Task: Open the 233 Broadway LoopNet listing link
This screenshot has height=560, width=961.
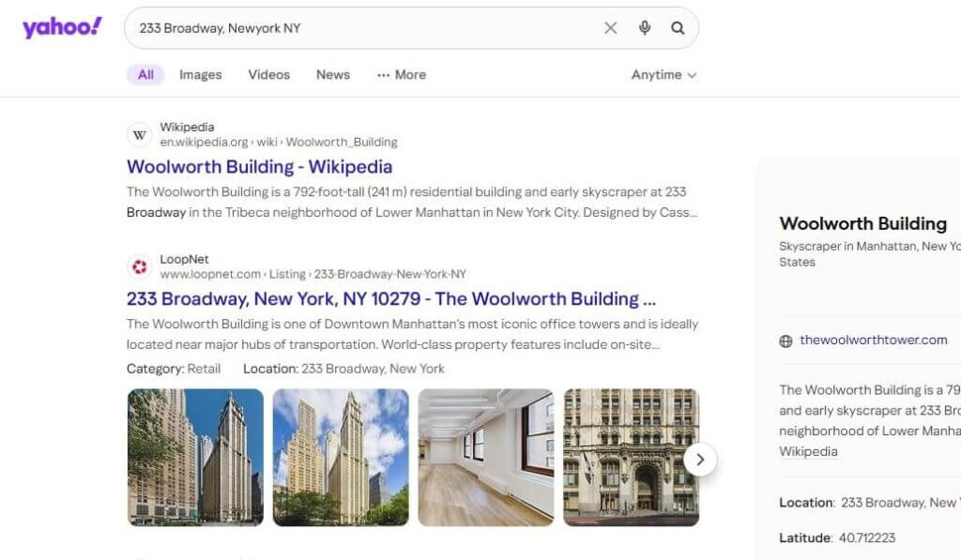Action: [x=391, y=299]
